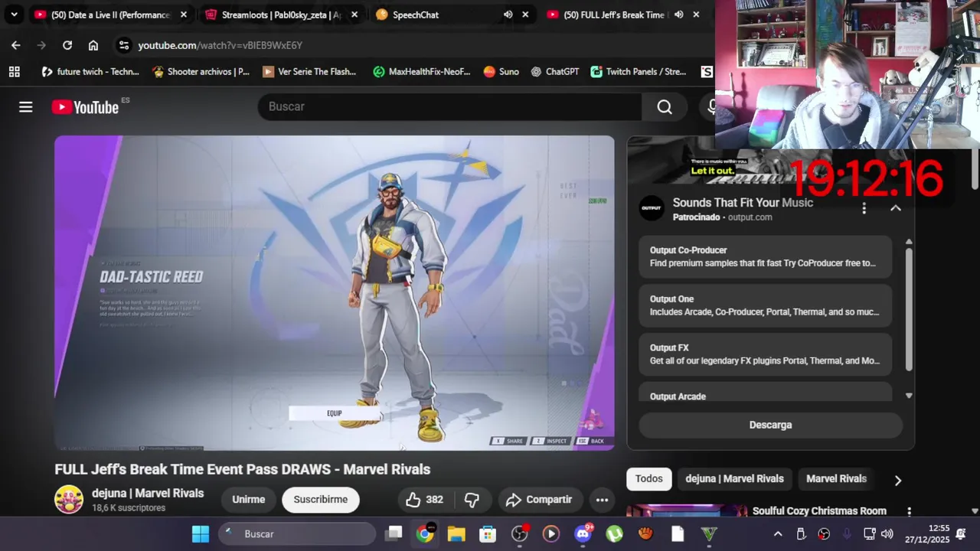Image resolution: width=980 pixels, height=551 pixels.
Task: Click the Descarga ad button
Action: (770, 425)
